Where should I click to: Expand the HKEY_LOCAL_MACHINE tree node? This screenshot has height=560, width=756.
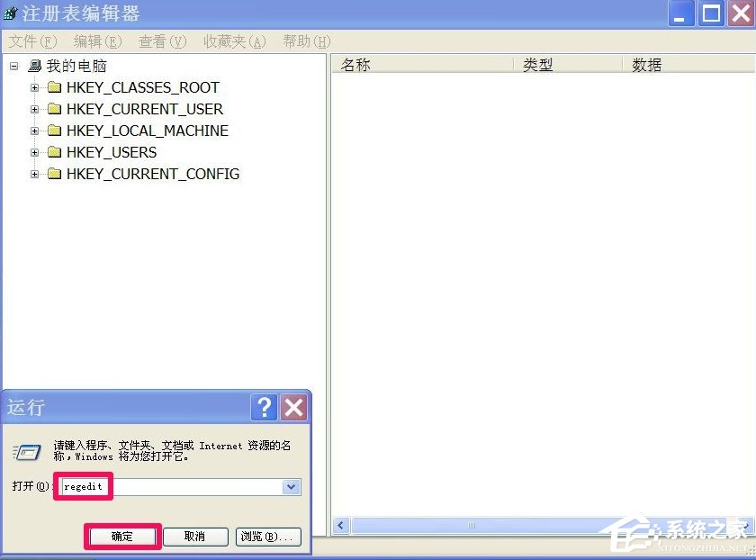(x=34, y=131)
